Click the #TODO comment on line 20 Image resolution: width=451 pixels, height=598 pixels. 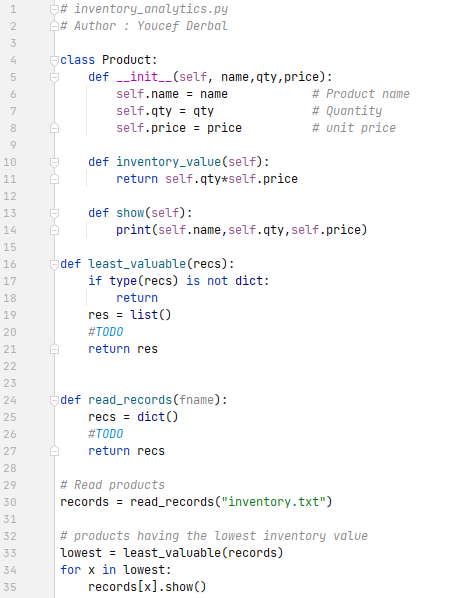[106, 332]
